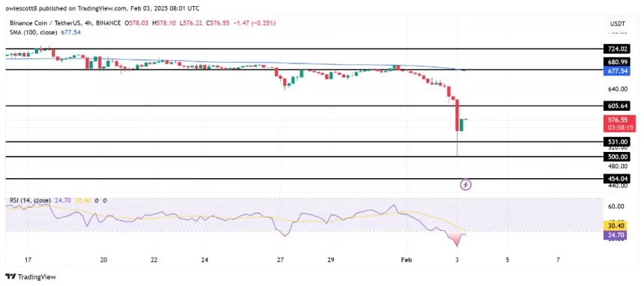Select the 500.00 price level label

617,156
